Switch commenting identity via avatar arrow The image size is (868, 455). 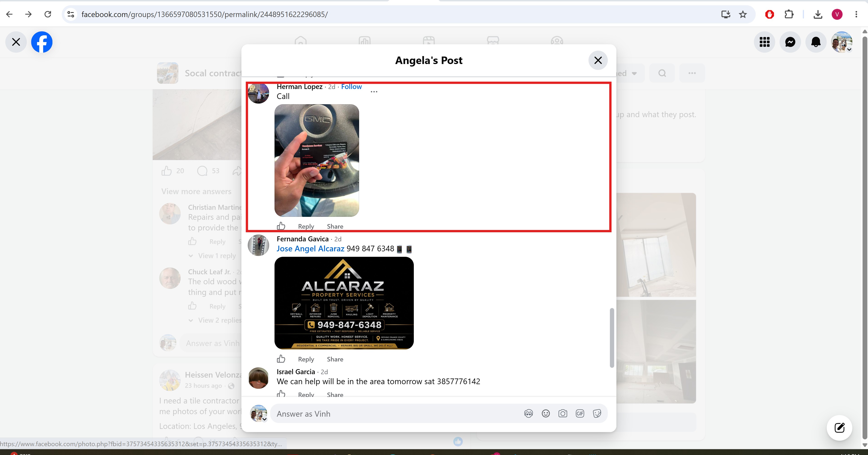[x=265, y=420]
